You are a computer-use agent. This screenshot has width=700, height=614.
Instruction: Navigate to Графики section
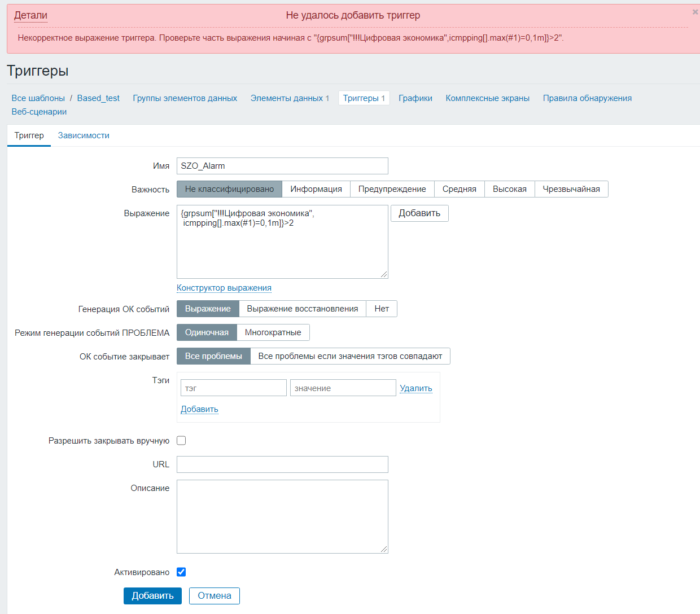416,98
